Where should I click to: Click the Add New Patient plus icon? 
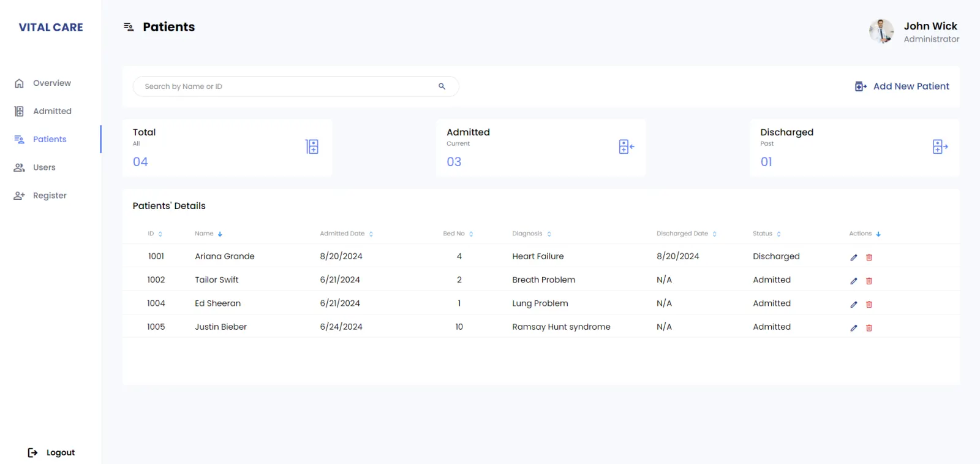[x=861, y=86]
